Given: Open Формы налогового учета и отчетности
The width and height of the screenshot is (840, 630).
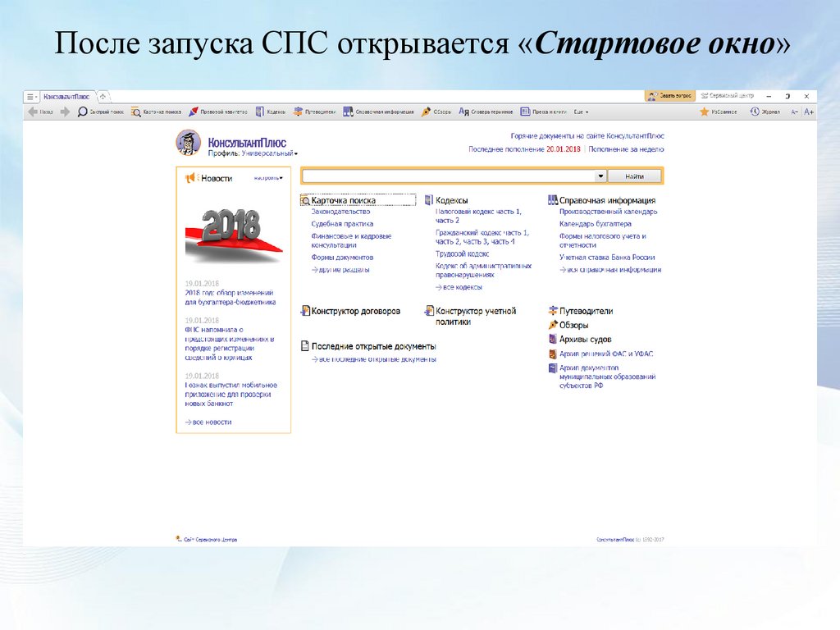Looking at the screenshot, I should tap(603, 240).
